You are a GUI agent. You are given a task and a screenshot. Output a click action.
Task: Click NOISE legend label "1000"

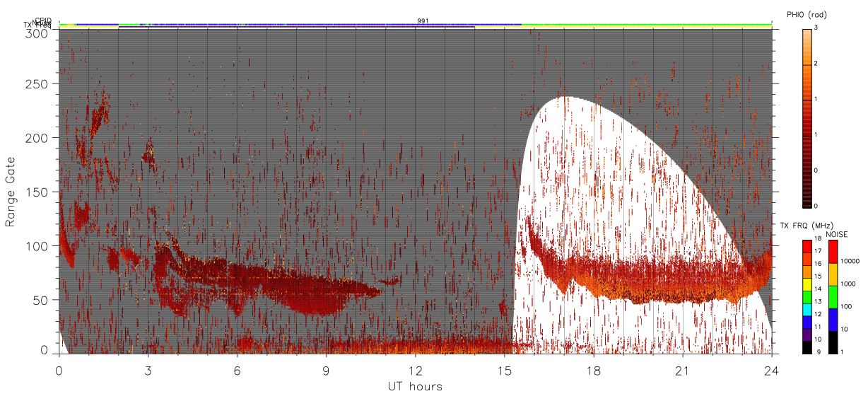point(848,284)
